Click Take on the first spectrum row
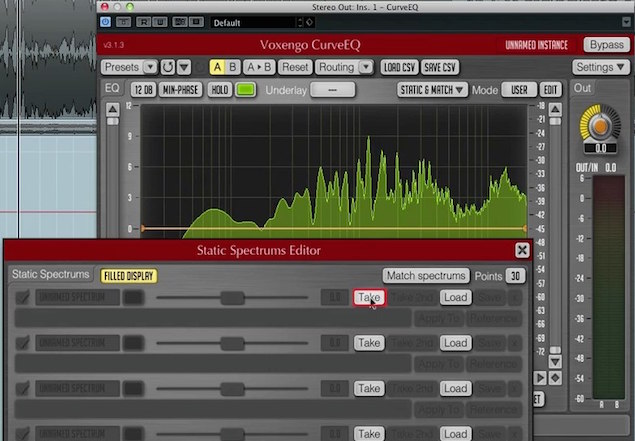The height and width of the screenshot is (441, 635). click(369, 297)
